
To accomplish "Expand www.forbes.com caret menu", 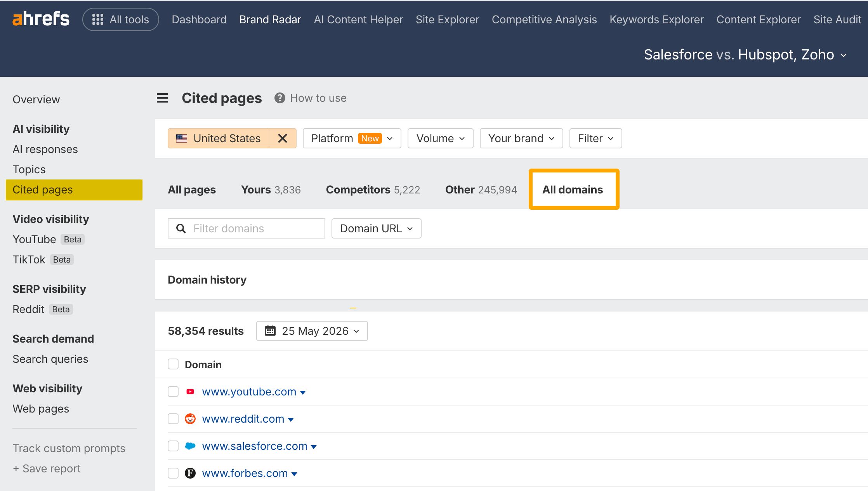I will pyautogui.click(x=294, y=474).
